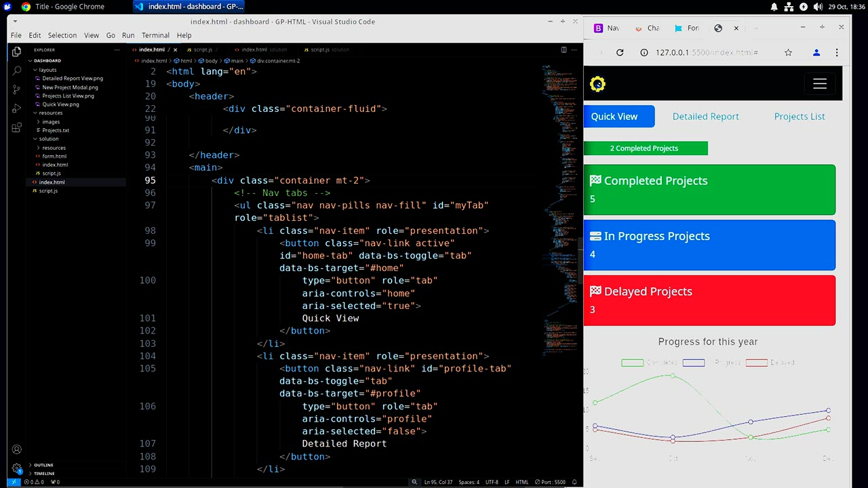Click the Chrome address bar URL
The width and height of the screenshot is (868, 488).
[707, 52]
